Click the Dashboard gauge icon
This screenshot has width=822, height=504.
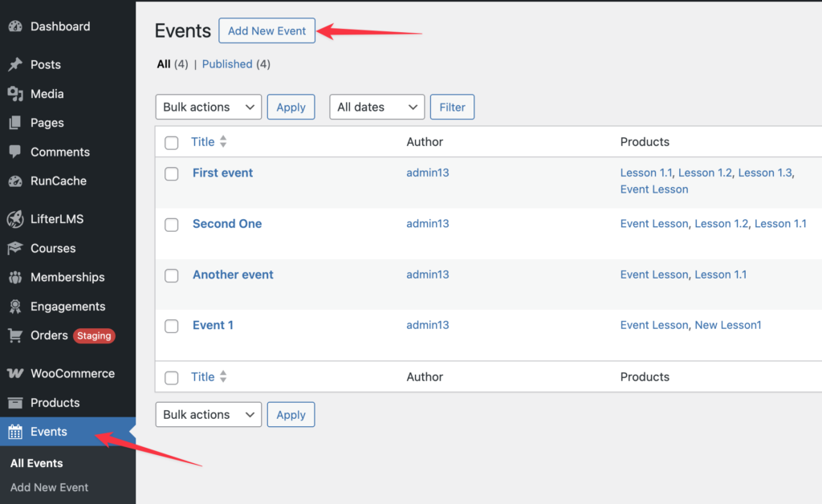[15, 26]
